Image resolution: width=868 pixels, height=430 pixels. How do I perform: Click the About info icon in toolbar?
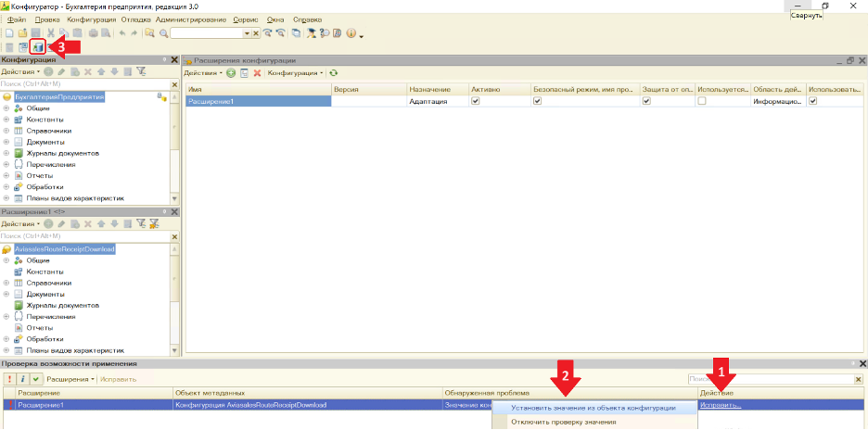point(351,33)
